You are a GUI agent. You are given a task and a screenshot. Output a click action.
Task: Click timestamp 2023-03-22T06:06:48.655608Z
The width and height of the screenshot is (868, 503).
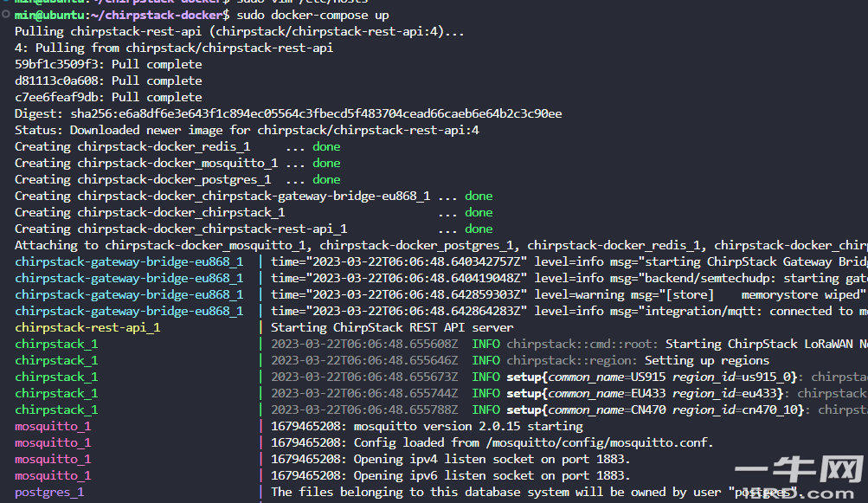click(364, 344)
